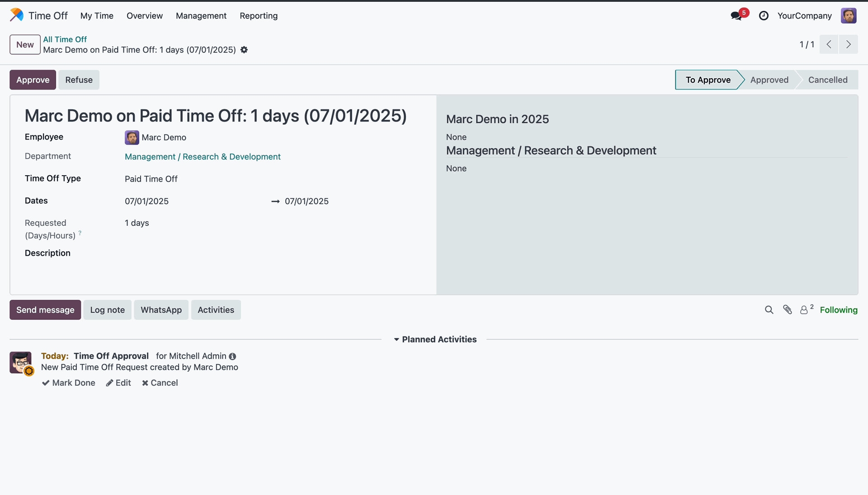Viewport: 868px width, 495px height.
Task: Open the Reporting menu
Action: [x=259, y=16]
